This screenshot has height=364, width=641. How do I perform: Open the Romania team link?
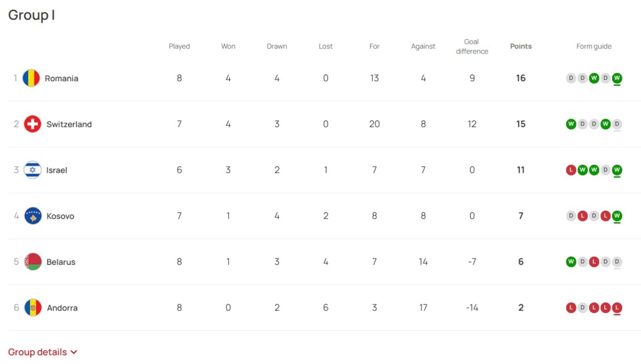click(x=61, y=78)
